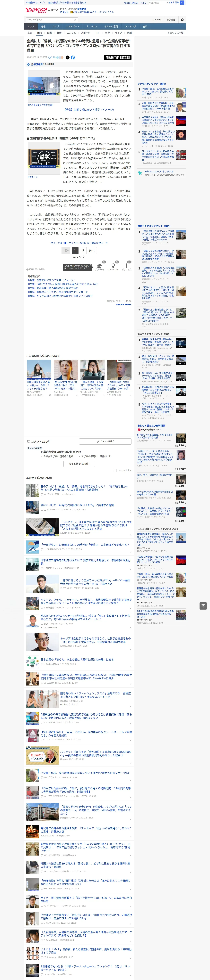Viewport: 210px width, 980px height.
Task: Open article 頭はいいけど AI時代に評価されない人たち
Action: 77,505
